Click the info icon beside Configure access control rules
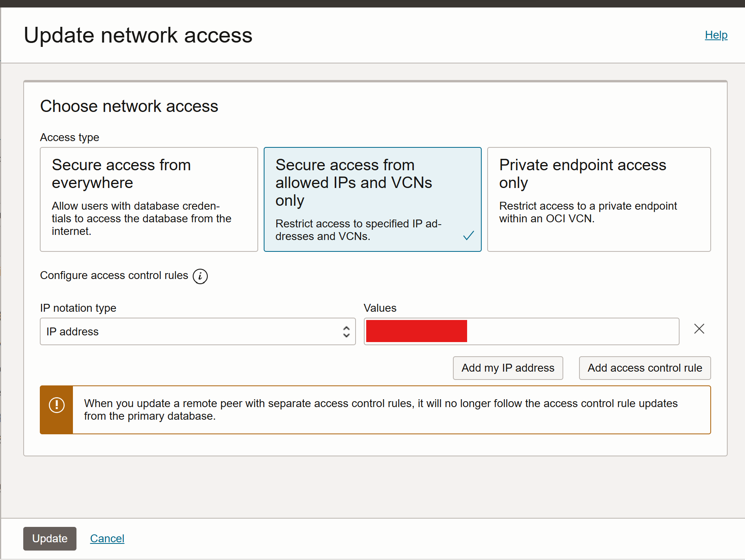Image resolution: width=745 pixels, height=560 pixels. (x=200, y=276)
